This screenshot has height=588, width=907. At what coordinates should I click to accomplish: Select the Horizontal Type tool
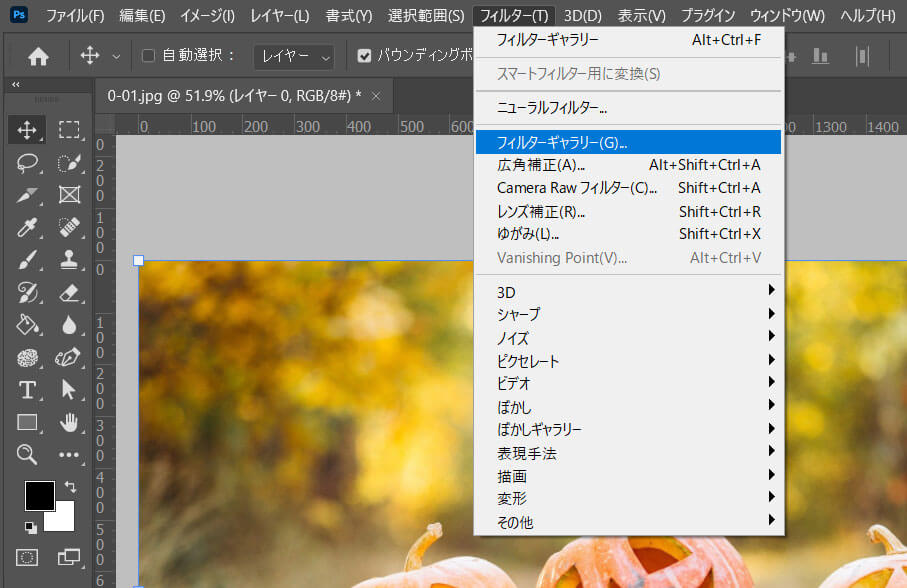pos(27,390)
